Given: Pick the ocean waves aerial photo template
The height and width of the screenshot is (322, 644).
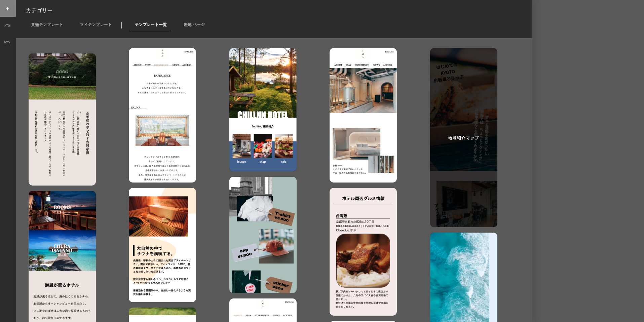Looking at the screenshot, I should [463, 277].
